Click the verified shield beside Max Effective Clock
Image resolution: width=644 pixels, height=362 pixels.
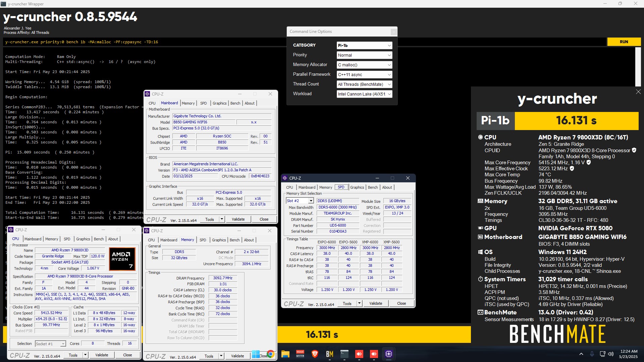(572, 168)
